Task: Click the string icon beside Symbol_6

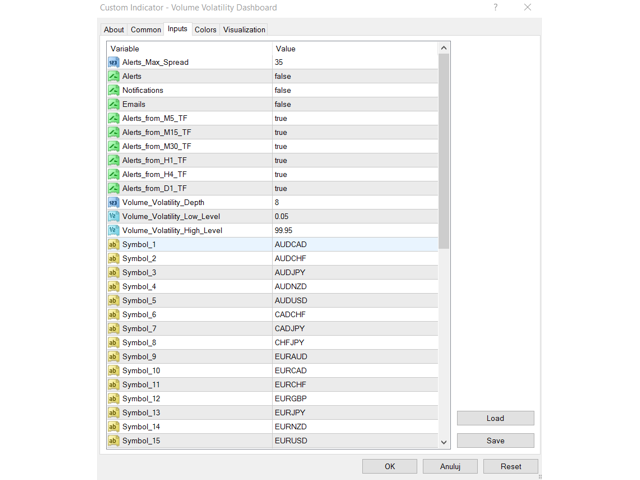Action: coord(113,315)
